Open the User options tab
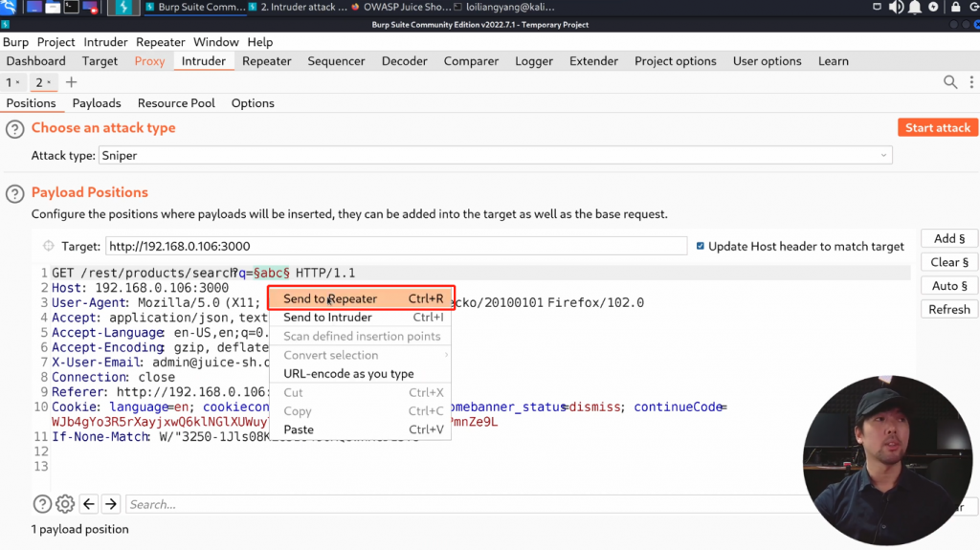The width and height of the screenshot is (980, 550). pos(767,61)
